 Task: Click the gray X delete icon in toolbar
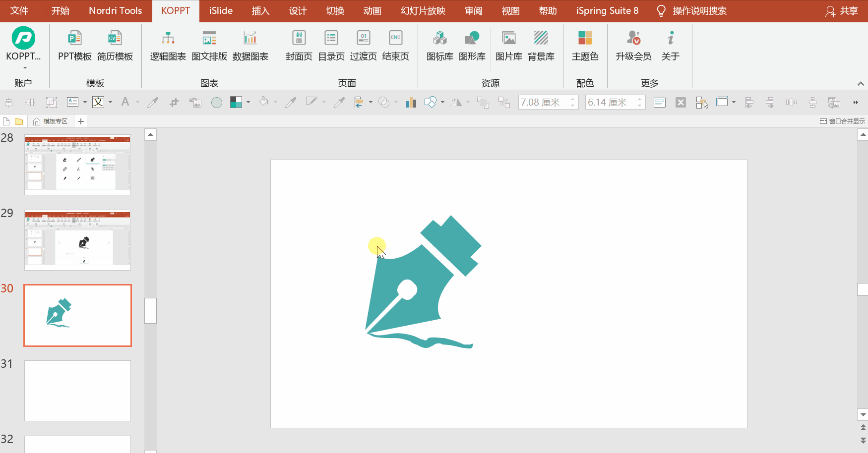pyautogui.click(x=681, y=102)
